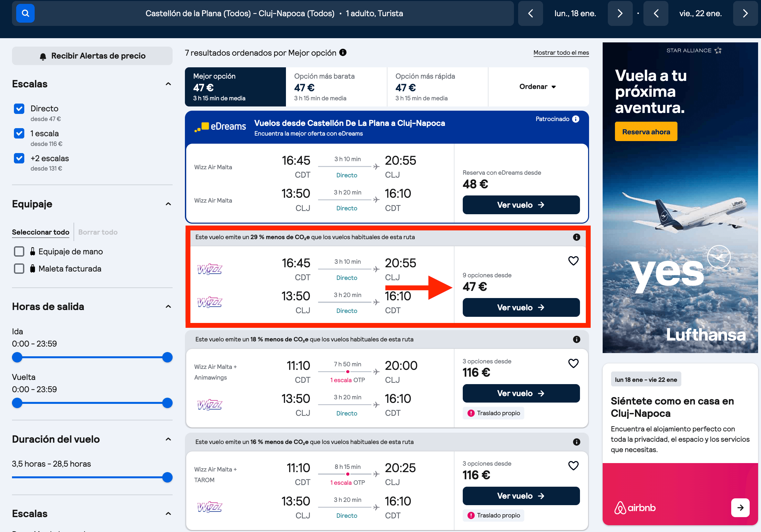Screen dimensions: 761x532
Task: Open CO2 info icon on 29 % banner
Action: click(x=576, y=237)
